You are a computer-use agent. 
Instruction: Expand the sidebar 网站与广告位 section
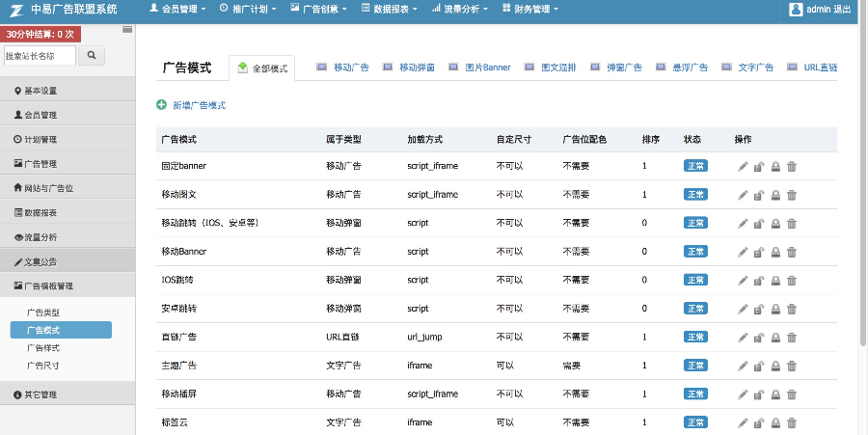pos(68,188)
